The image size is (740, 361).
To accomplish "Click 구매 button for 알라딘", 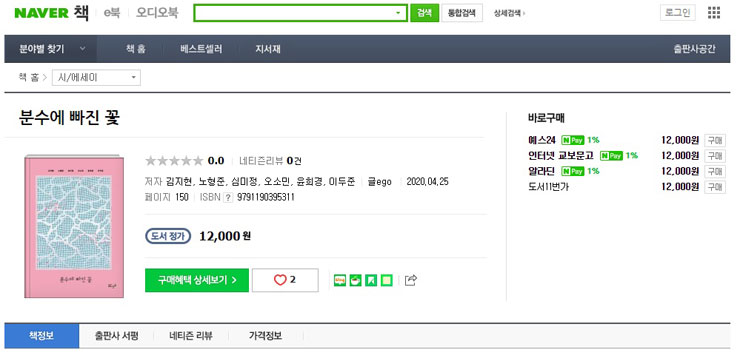I will (x=715, y=171).
